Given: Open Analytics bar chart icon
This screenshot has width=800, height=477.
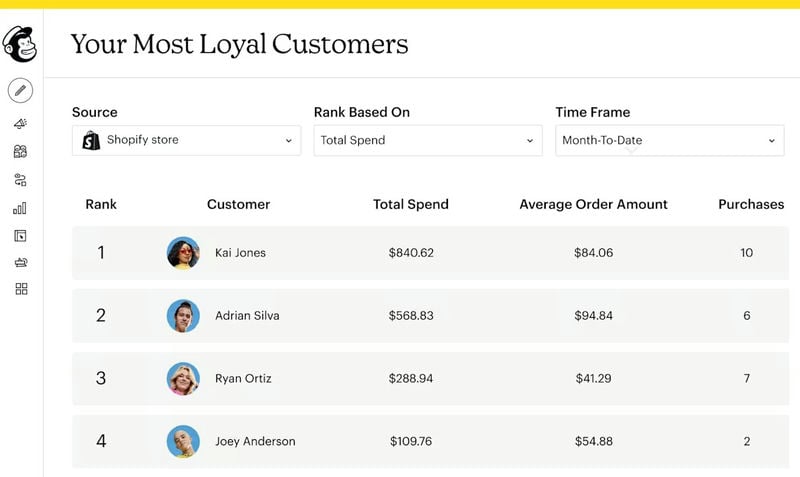Looking at the screenshot, I should click(20, 208).
